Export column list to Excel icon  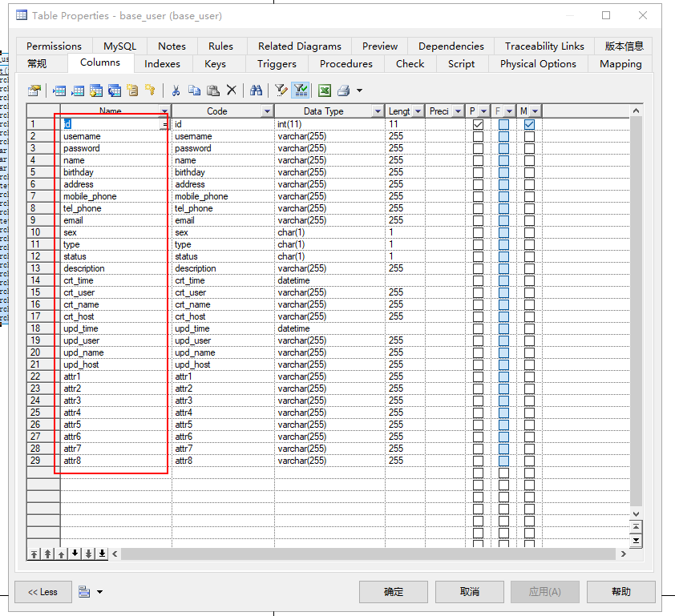click(323, 90)
